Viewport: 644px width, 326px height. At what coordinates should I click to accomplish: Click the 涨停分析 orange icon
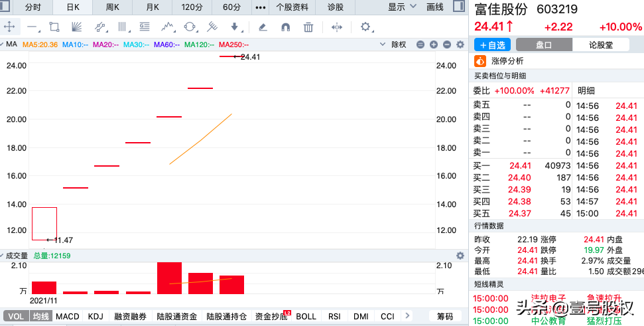(x=480, y=61)
